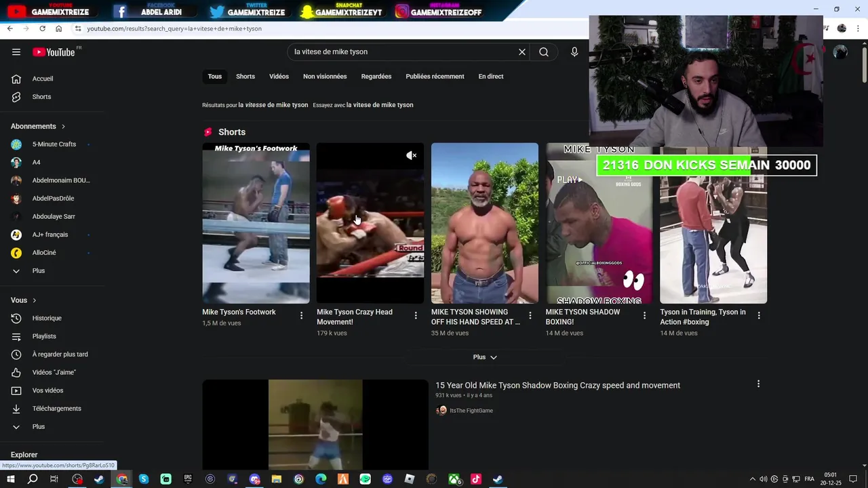Open Mike Tyson's Footwork short thumbnail
The image size is (868, 488).
click(256, 223)
